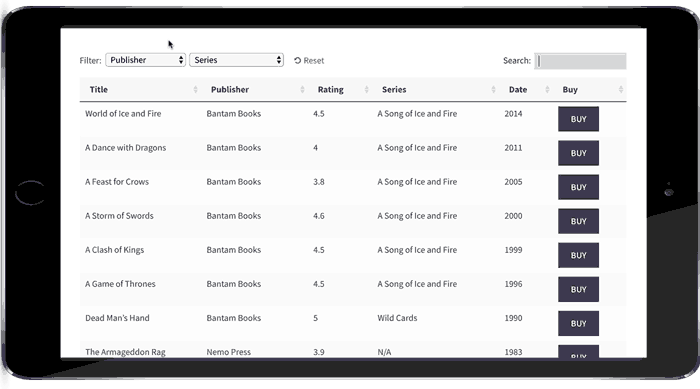Image resolution: width=700 pixels, height=389 pixels.
Task: Buy A Game of Thrones
Action: [578, 289]
